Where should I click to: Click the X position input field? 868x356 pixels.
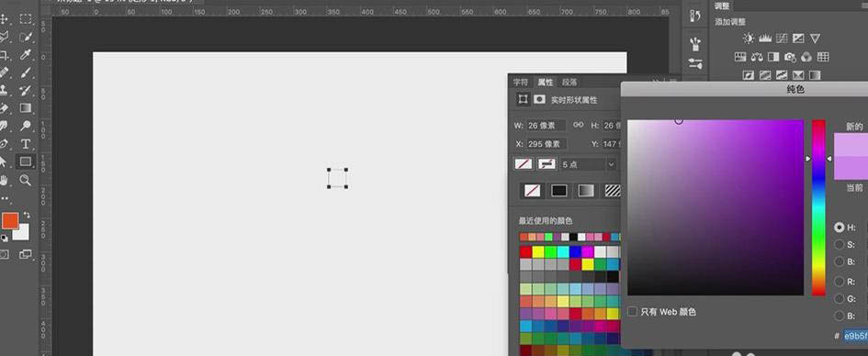pos(546,144)
